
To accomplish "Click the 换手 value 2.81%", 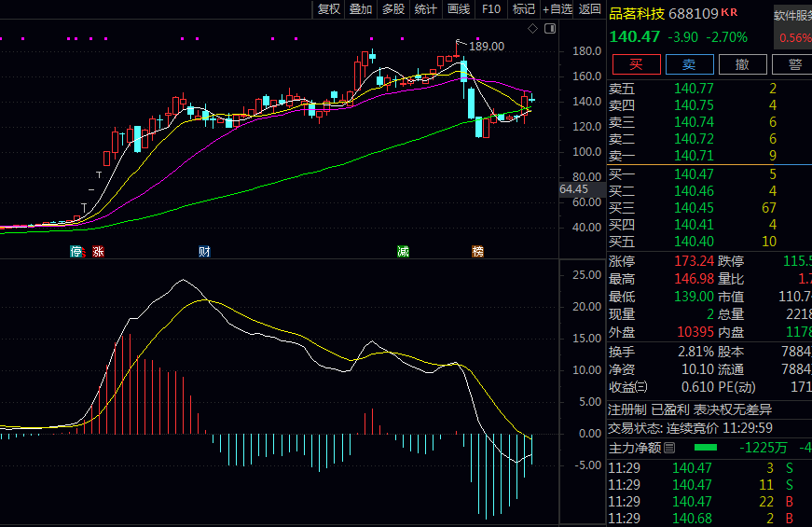I will point(696,352).
